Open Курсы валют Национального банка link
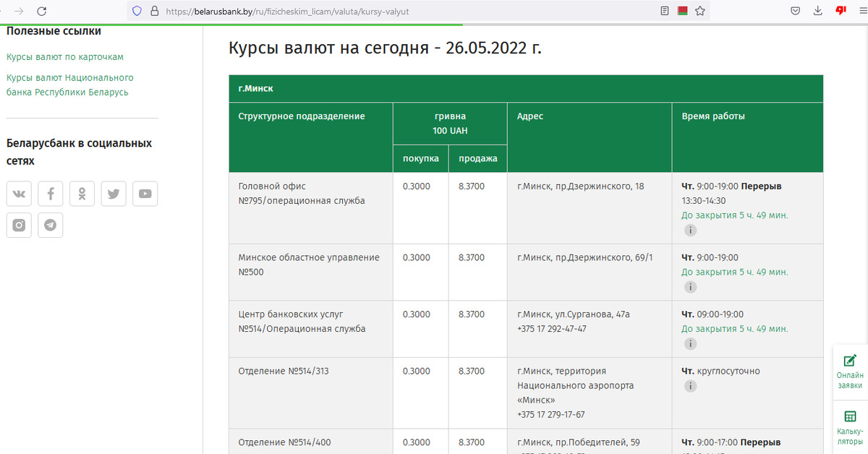This screenshot has height=454, width=868. pos(69,85)
